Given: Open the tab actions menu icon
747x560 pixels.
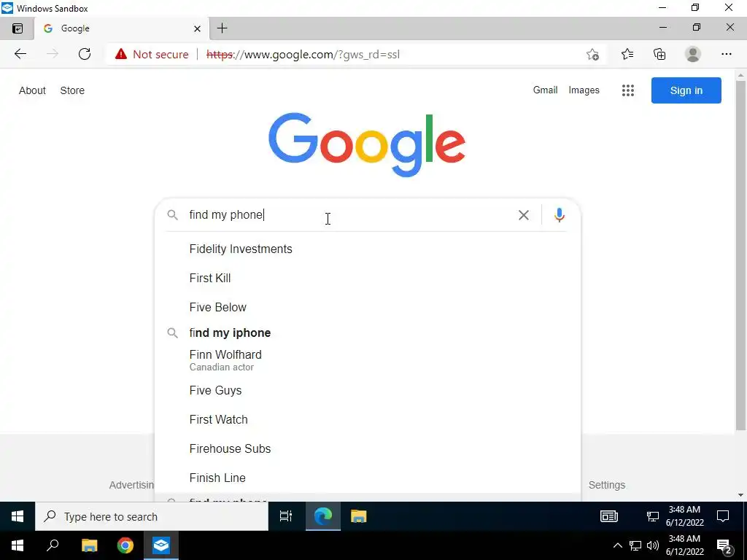Looking at the screenshot, I should [x=18, y=28].
